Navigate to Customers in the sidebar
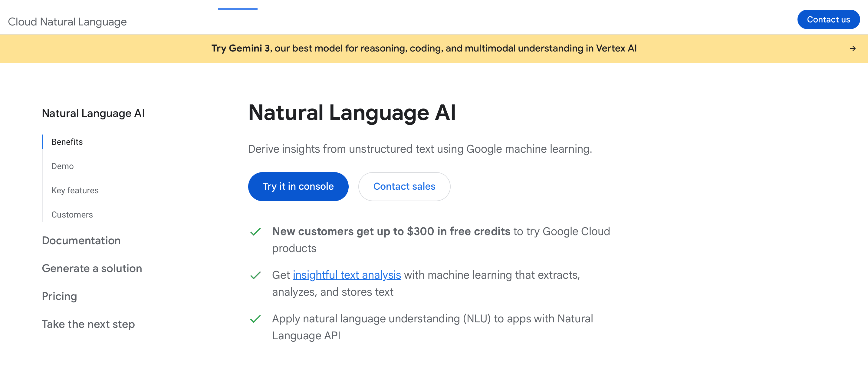The image size is (868, 366). tap(72, 214)
